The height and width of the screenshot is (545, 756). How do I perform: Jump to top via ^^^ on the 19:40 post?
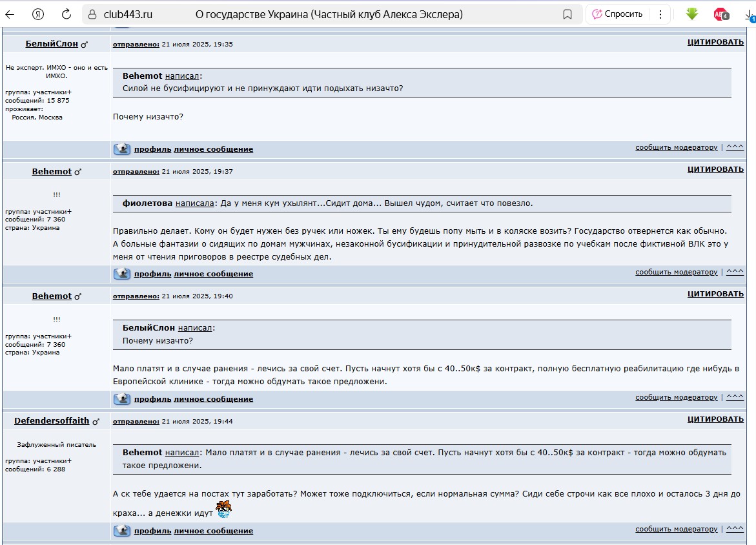click(735, 396)
